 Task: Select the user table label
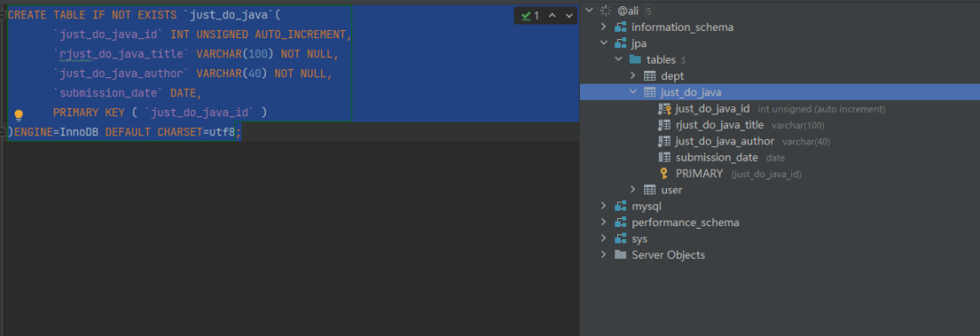pos(671,190)
